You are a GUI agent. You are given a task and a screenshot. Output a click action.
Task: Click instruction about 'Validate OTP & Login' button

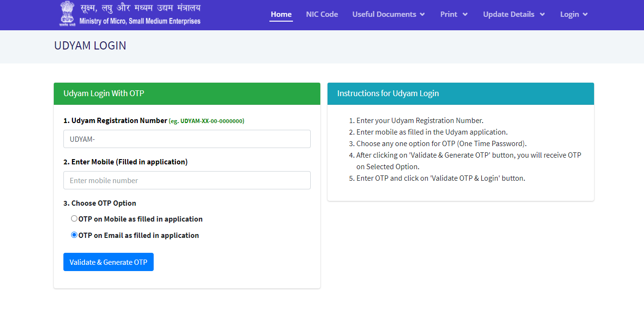(441, 178)
